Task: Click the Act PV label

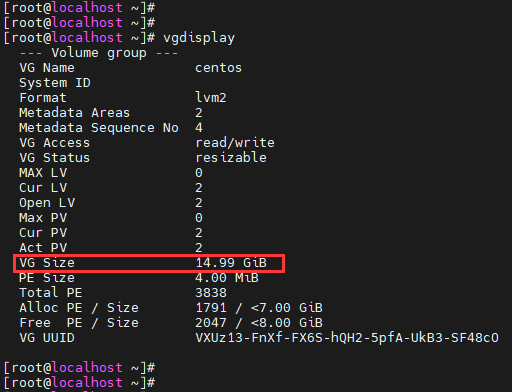Action: (x=43, y=248)
